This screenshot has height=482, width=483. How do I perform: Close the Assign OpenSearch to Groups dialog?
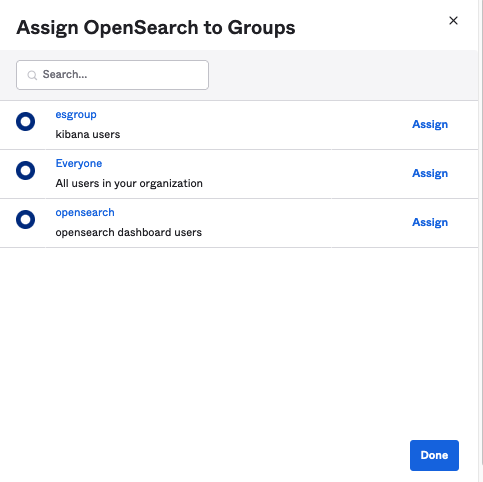pyautogui.click(x=453, y=21)
